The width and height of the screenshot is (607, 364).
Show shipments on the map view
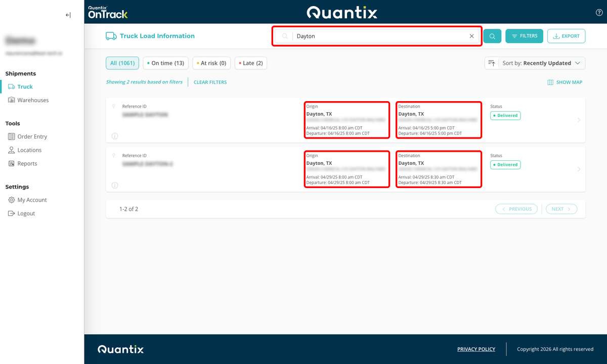(565, 82)
